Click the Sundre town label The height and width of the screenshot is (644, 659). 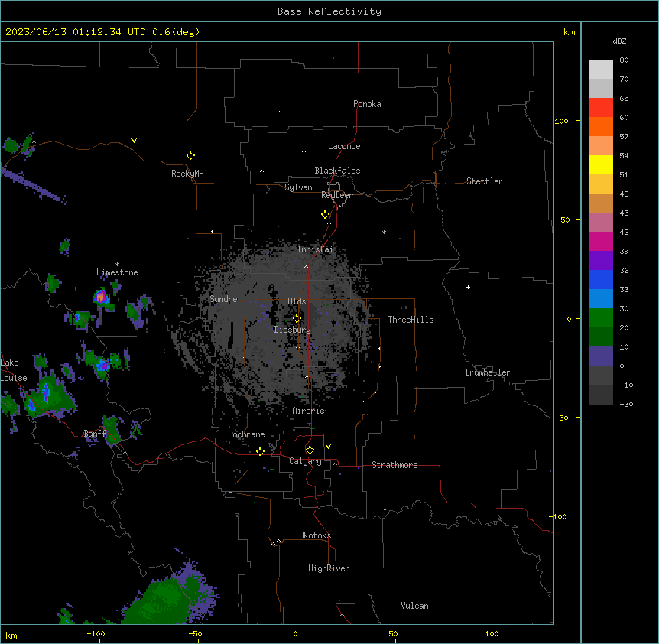[223, 299]
